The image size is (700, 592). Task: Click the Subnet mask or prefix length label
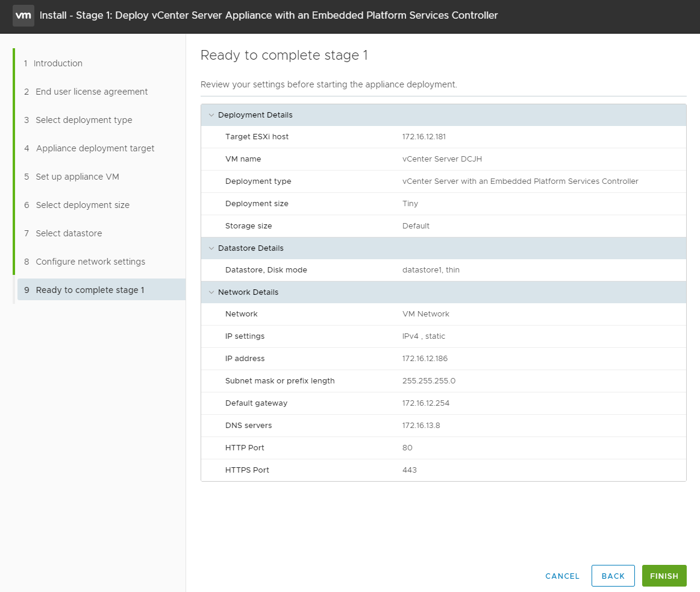[280, 381]
